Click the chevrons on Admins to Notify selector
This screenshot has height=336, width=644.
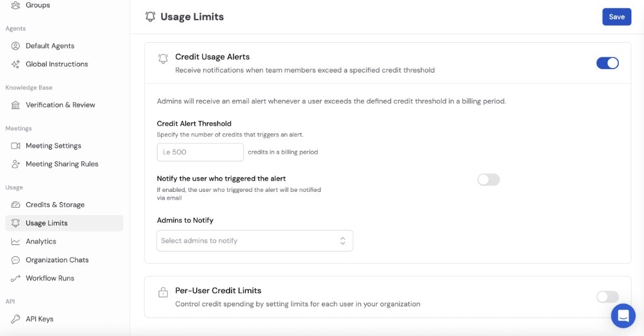tap(343, 241)
